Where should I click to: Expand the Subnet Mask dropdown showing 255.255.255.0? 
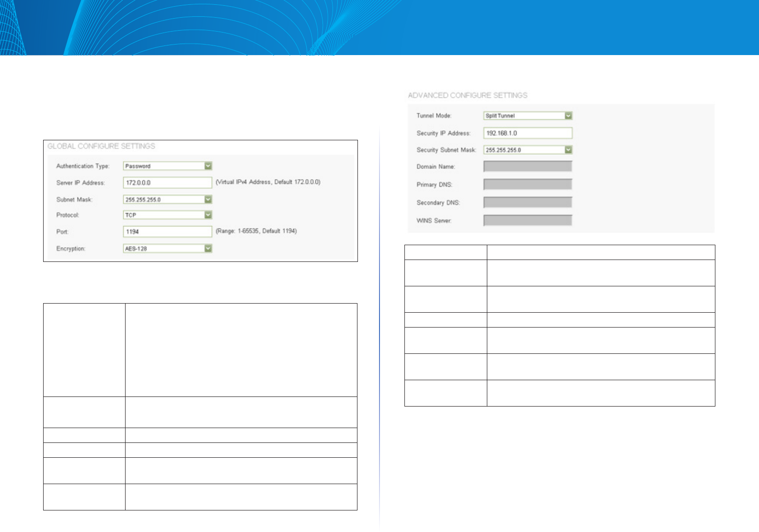(167, 199)
